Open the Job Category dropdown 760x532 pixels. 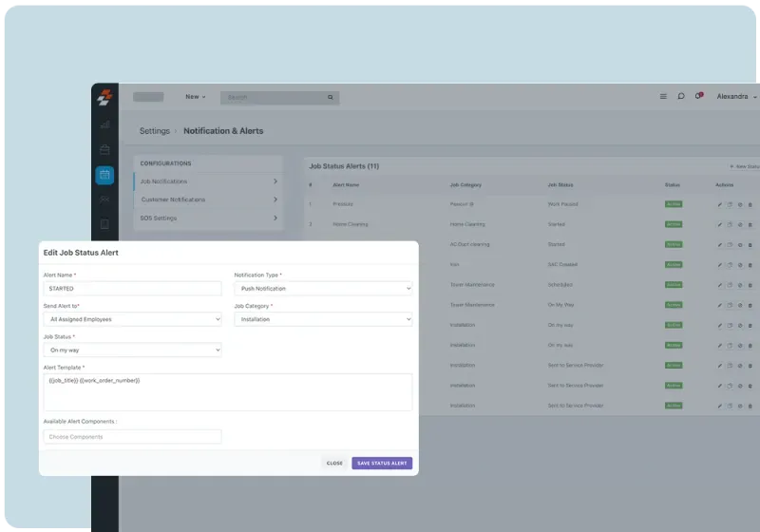click(x=323, y=319)
